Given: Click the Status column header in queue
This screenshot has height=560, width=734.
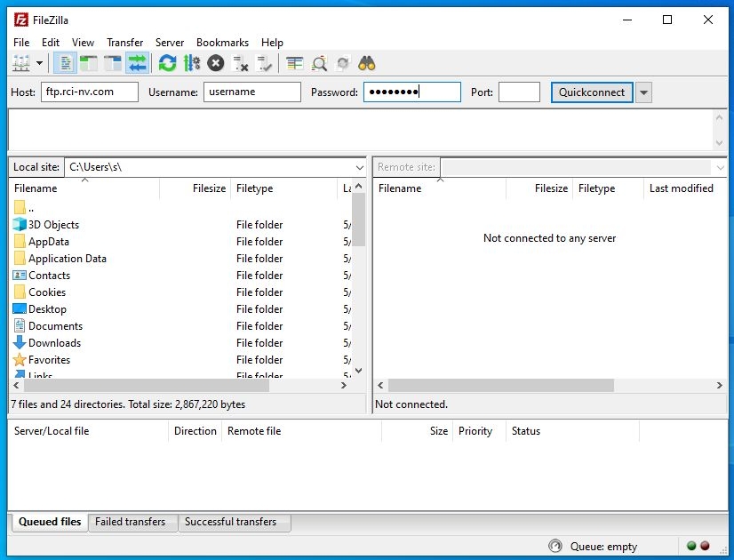Looking at the screenshot, I should pos(572,431).
